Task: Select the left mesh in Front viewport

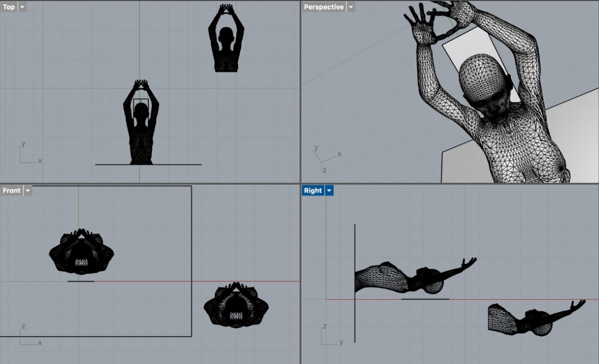Action: 81,253
